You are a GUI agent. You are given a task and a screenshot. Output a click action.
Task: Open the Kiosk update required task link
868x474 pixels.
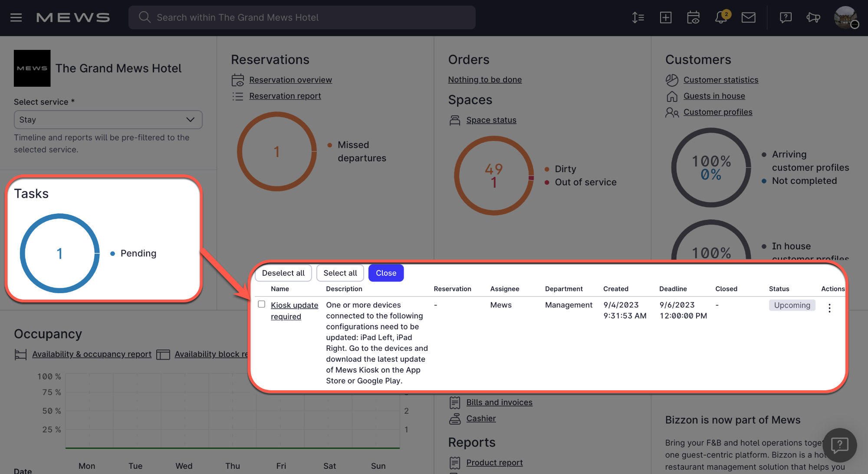[x=294, y=311]
